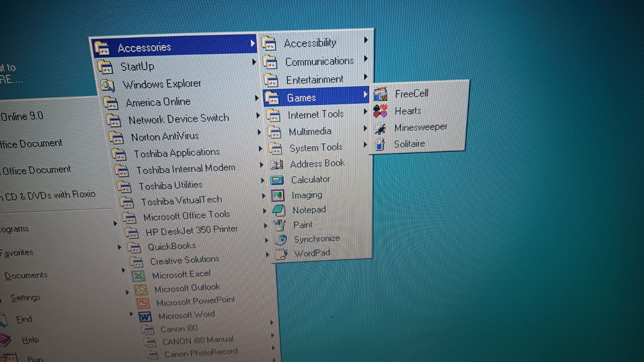Click the Address Book icon
The image size is (644, 362).
pyautogui.click(x=277, y=164)
